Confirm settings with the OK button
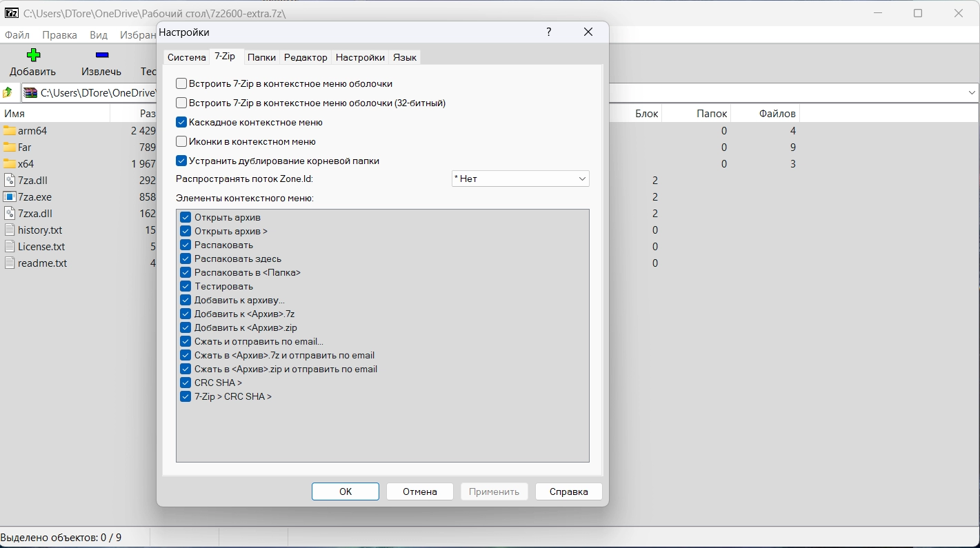 [x=346, y=491]
